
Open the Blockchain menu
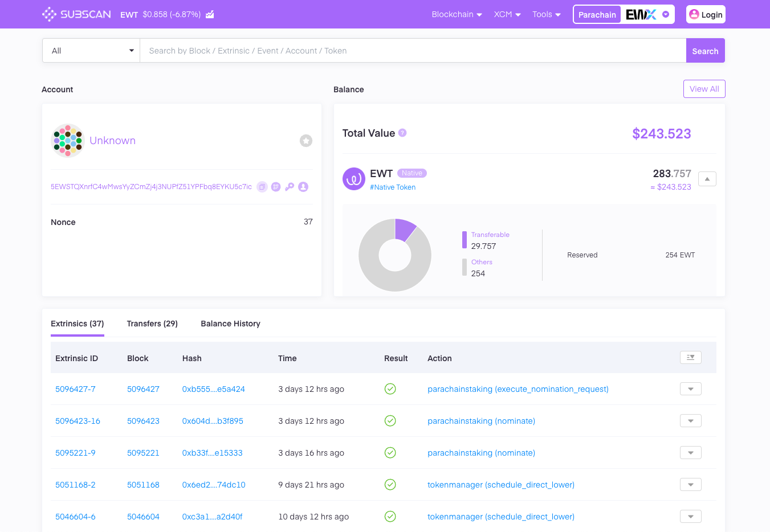tap(457, 14)
